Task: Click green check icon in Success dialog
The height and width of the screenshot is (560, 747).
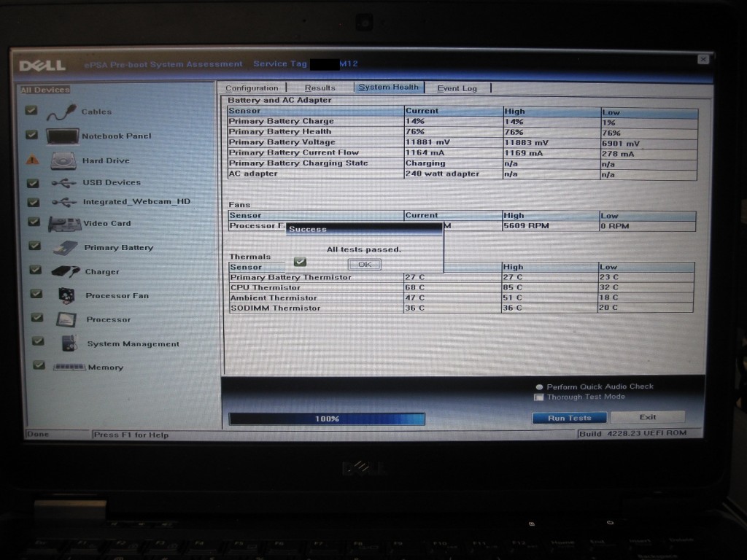Action: (x=300, y=262)
